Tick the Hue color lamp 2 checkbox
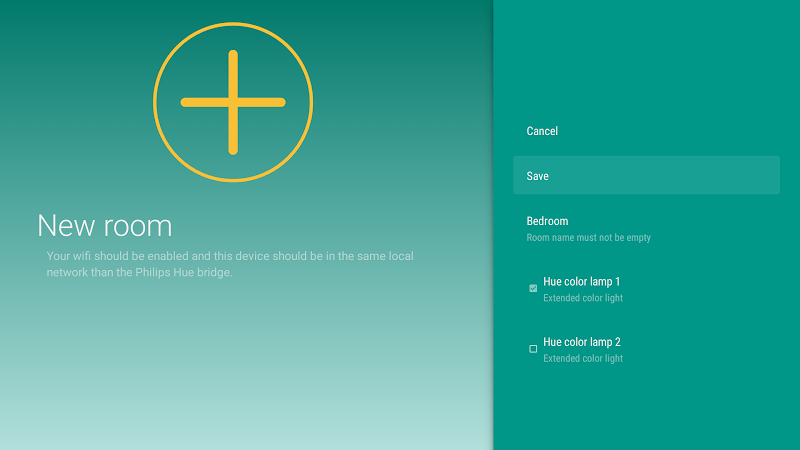The image size is (800, 450). (x=533, y=349)
